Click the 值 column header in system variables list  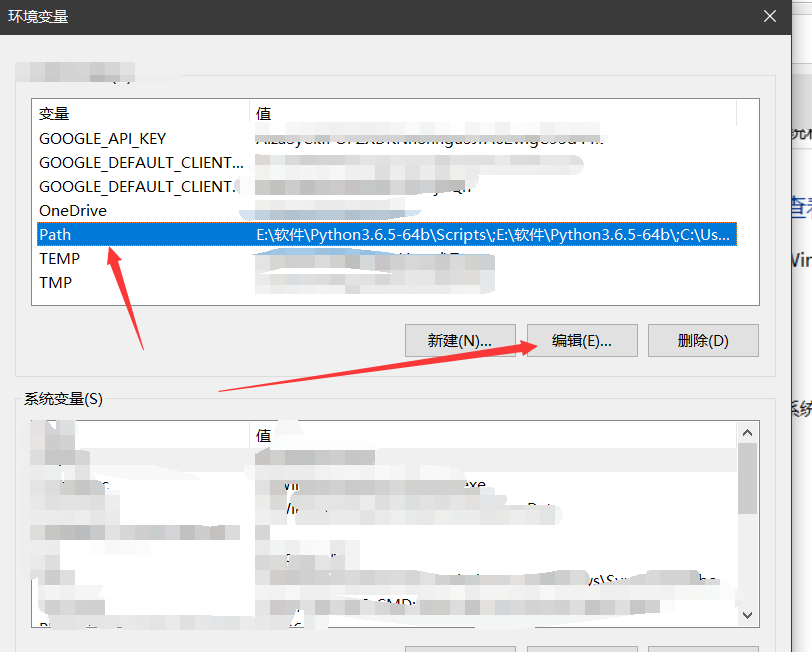tap(493, 436)
